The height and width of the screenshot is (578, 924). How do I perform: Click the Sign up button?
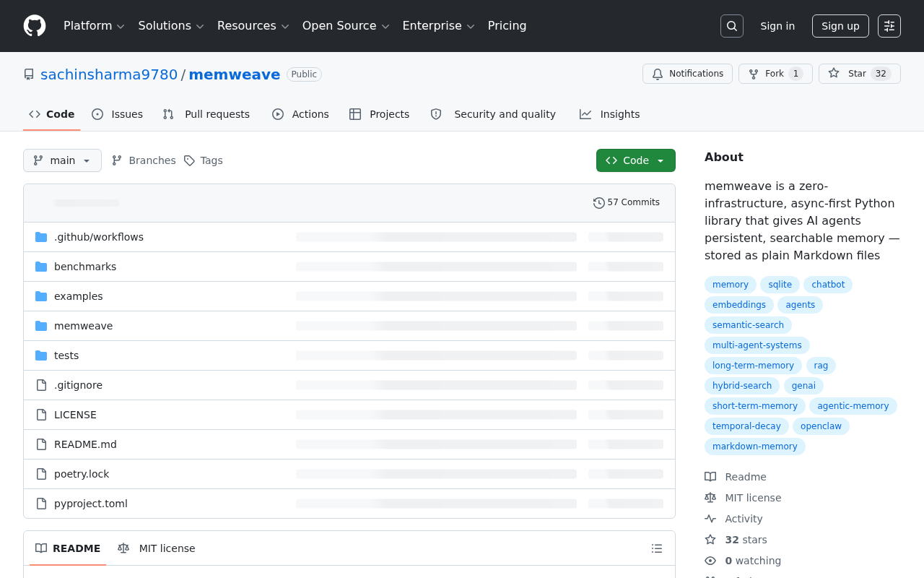coord(840,26)
